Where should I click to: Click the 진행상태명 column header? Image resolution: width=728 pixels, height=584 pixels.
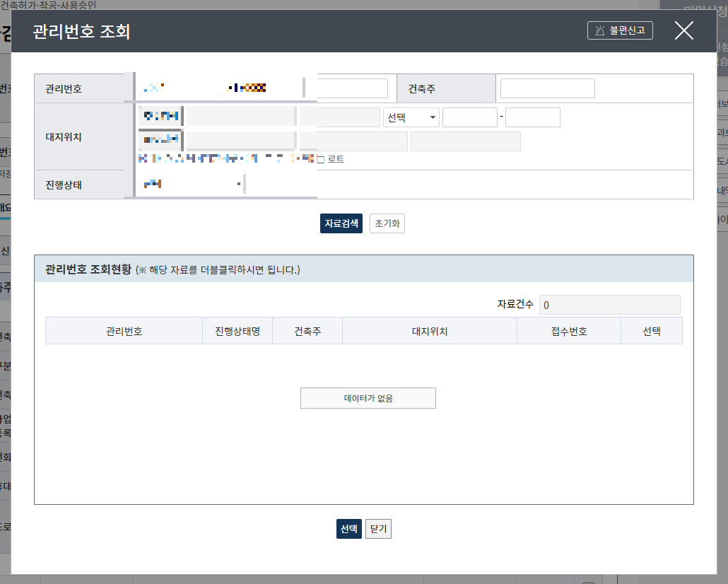(x=237, y=329)
